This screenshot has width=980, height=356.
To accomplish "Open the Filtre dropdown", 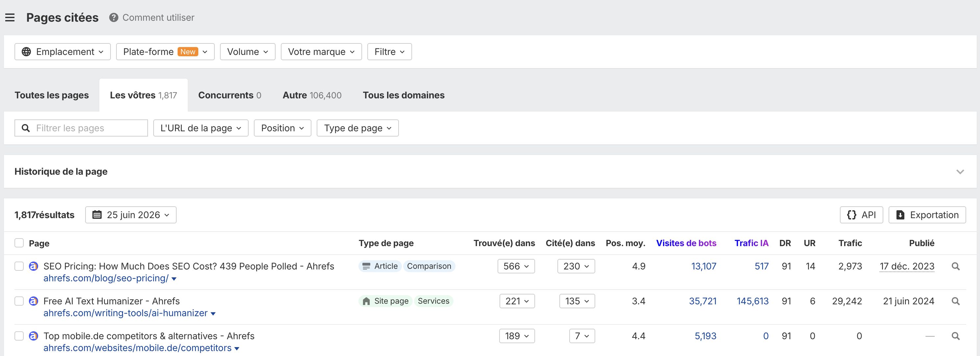I will click(x=390, y=52).
